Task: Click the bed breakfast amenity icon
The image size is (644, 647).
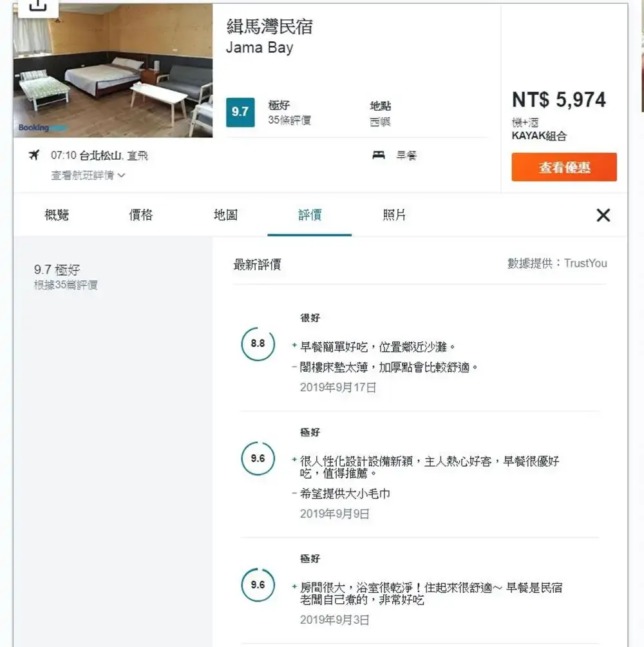Action: point(379,155)
